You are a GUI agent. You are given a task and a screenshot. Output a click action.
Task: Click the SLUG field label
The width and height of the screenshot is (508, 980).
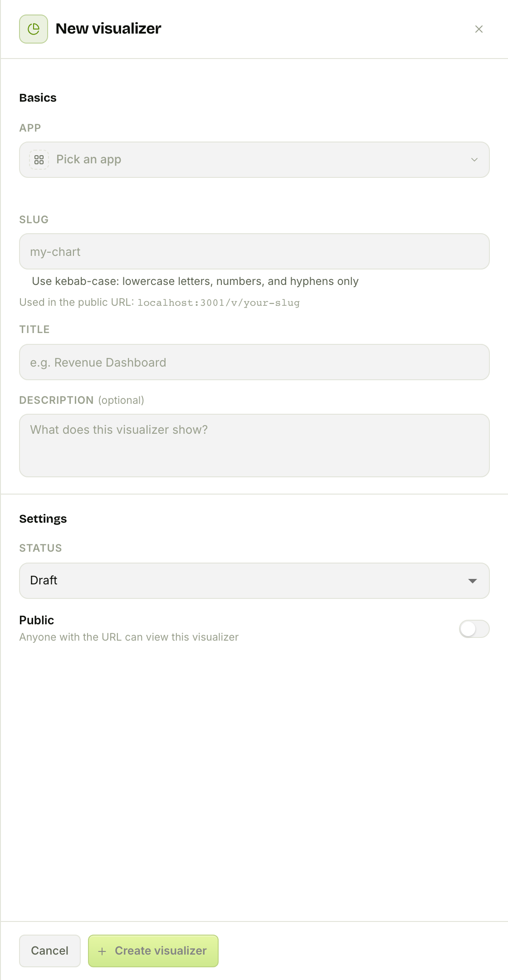[34, 220]
